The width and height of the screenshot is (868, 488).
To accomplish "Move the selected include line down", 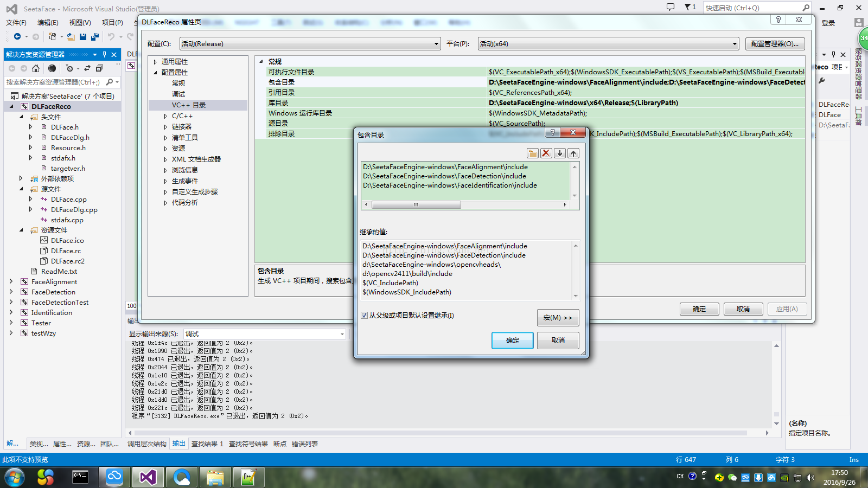I will 560,153.
